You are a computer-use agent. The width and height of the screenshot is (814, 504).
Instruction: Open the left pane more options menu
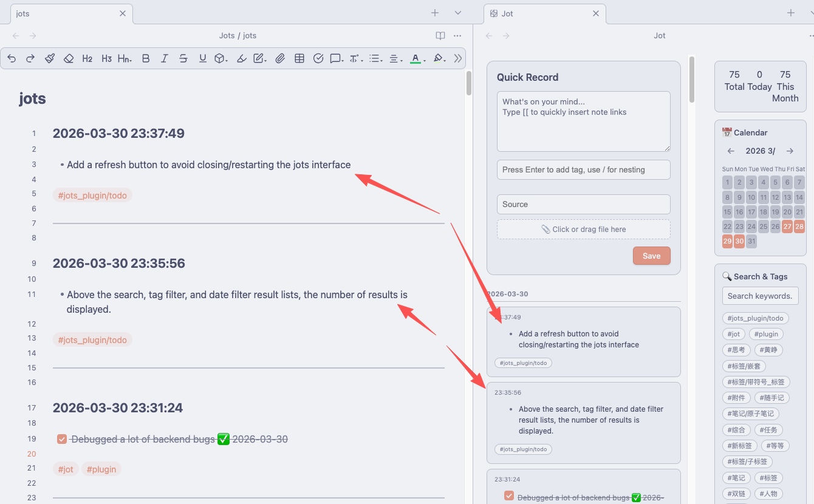click(457, 36)
